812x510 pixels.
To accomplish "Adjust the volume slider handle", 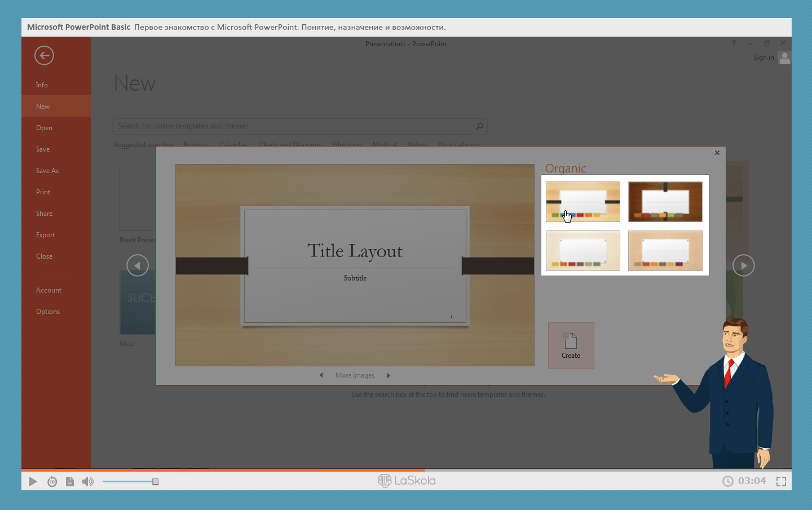I will pos(155,481).
